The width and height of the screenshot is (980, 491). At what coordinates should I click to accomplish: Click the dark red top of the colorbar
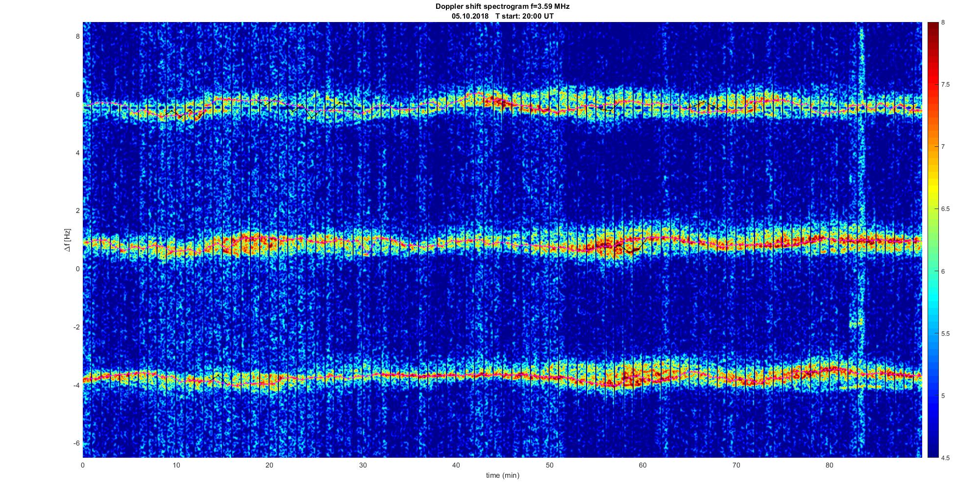click(x=932, y=29)
